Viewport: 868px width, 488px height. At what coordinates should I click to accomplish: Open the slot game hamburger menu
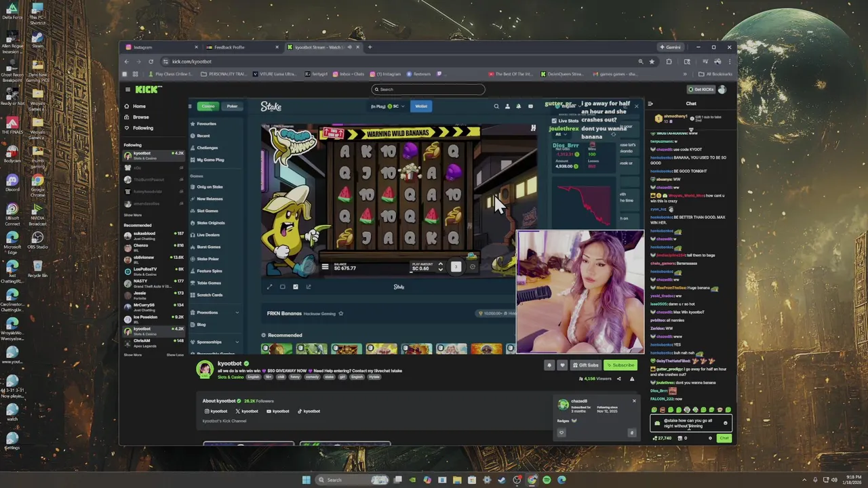click(325, 267)
